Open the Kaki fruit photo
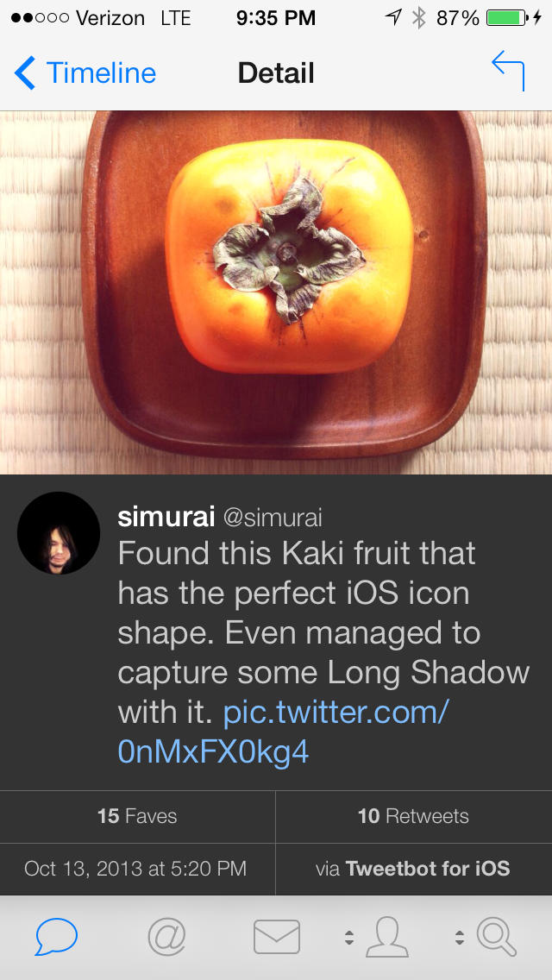Viewport: 552px width, 980px height. [x=276, y=292]
